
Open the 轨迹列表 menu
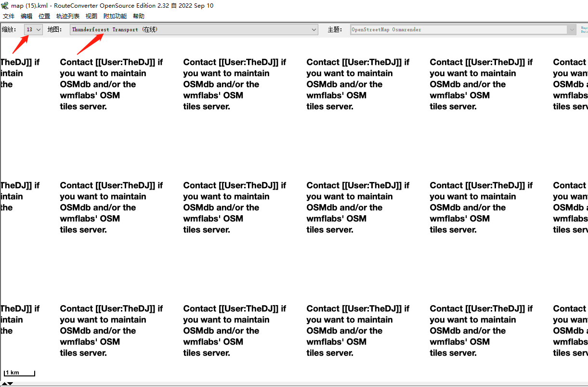[x=68, y=16]
